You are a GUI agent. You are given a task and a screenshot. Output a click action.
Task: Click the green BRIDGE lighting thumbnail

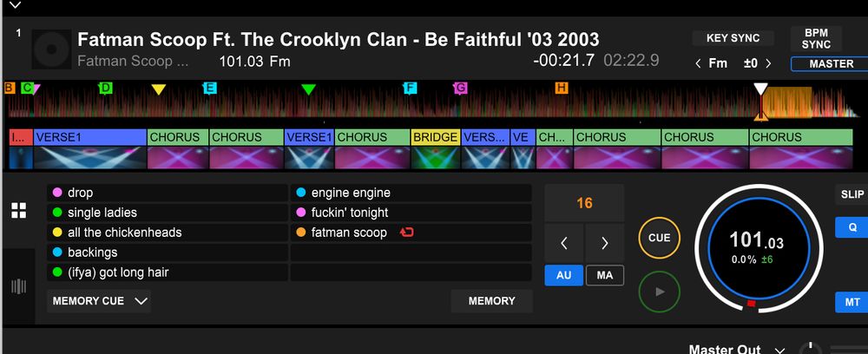click(436, 158)
